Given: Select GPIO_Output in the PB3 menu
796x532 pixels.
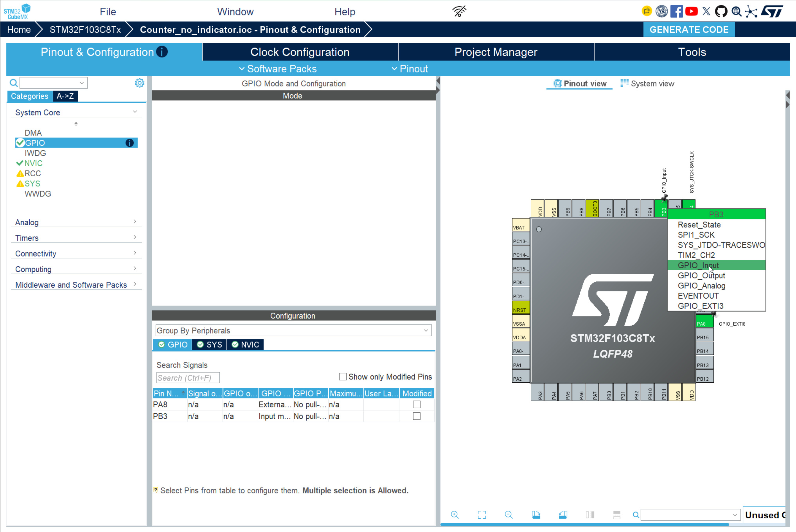Looking at the screenshot, I should [x=716, y=275].
